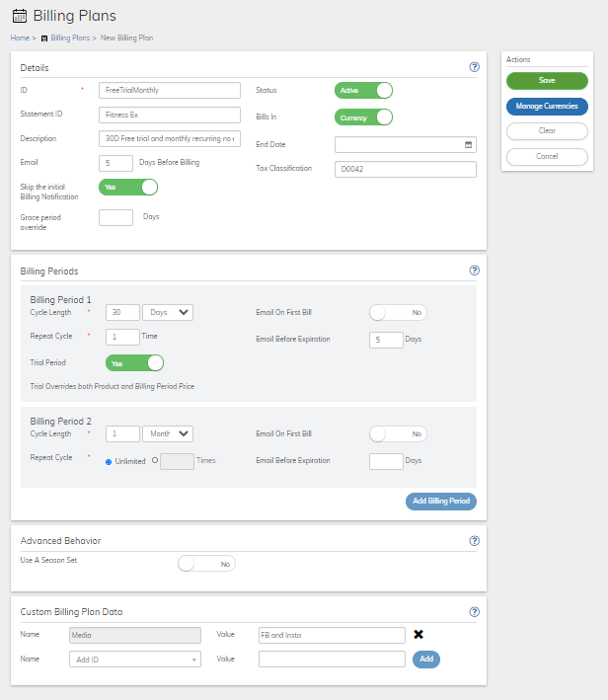This screenshot has width=608, height=700.
Task: Click the greyed Media name field
Action: pyautogui.click(x=135, y=635)
